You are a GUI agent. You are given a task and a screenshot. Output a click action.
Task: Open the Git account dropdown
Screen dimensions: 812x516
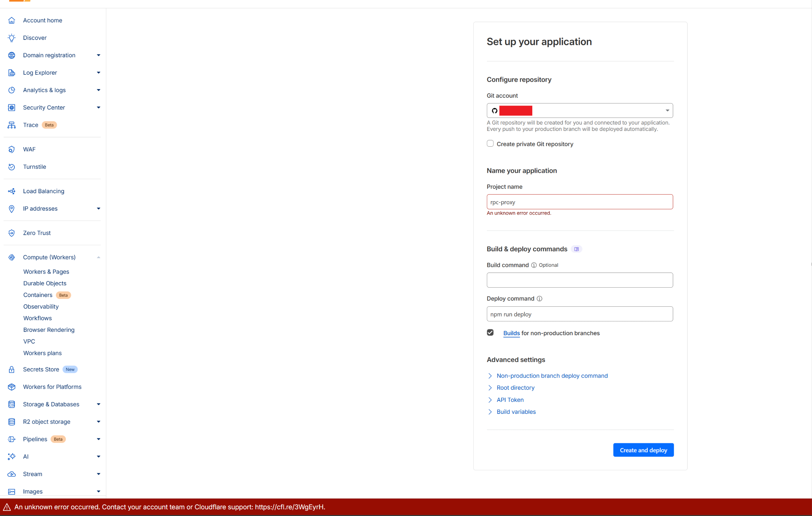[580, 111]
